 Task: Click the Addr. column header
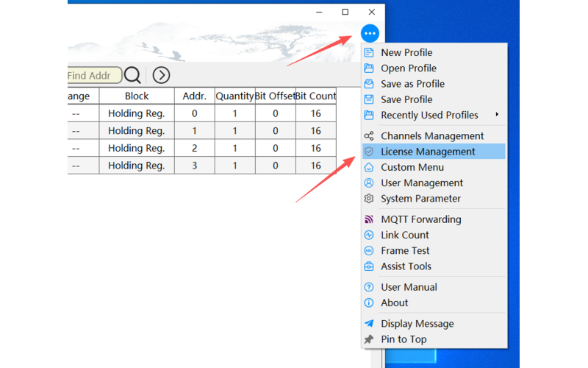[x=195, y=96]
